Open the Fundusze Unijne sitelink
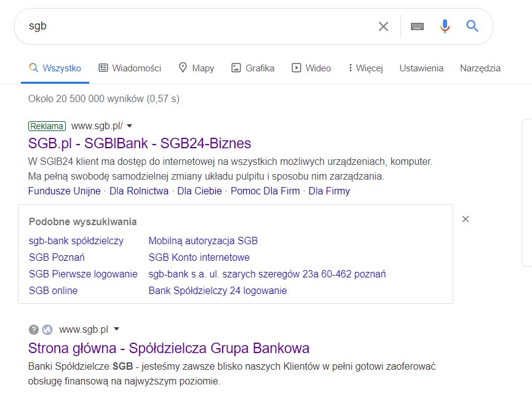The width and height of the screenshot is (532, 398). point(65,191)
